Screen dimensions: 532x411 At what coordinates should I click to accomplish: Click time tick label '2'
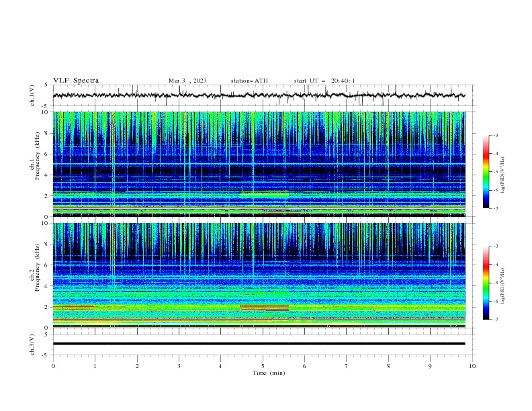pos(137,366)
